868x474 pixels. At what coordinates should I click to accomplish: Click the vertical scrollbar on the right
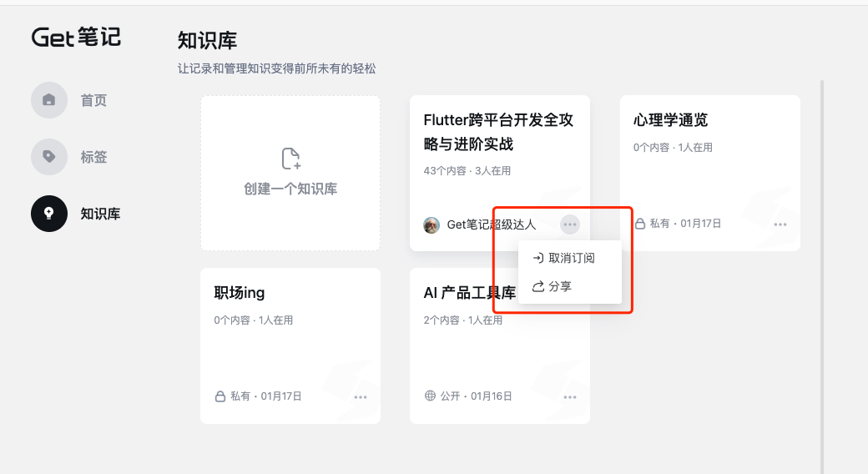[x=822, y=275]
